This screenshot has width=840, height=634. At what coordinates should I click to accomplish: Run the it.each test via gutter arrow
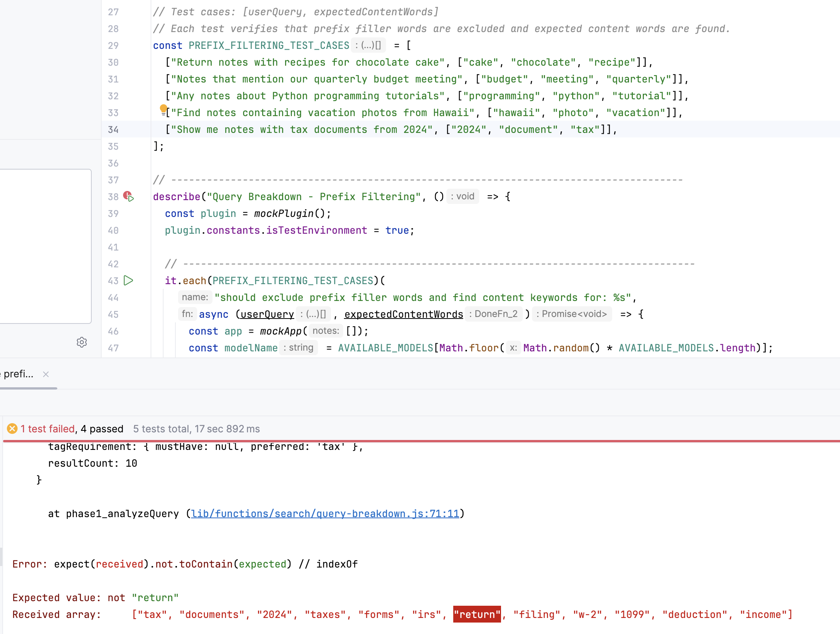click(128, 281)
